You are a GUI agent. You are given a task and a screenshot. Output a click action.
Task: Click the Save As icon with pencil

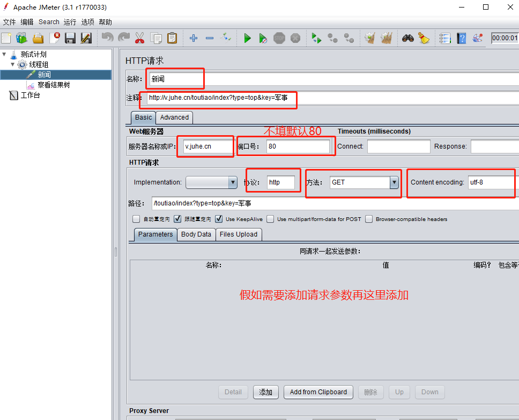[86, 38]
